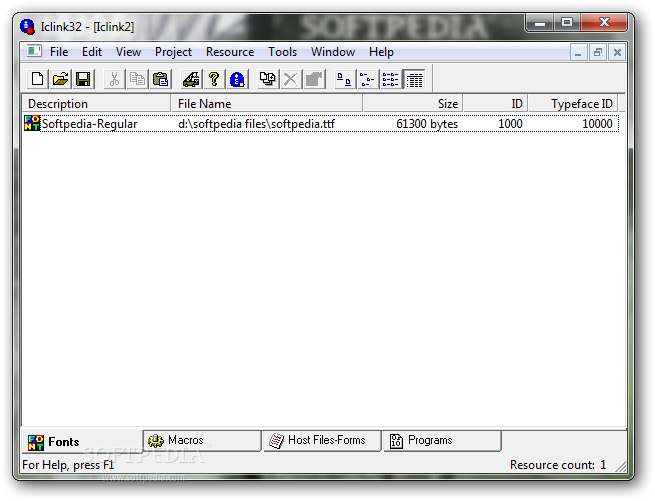Viewport: 655px width, 501px height.
Task: Sort by the Size column header
Action: 413,103
